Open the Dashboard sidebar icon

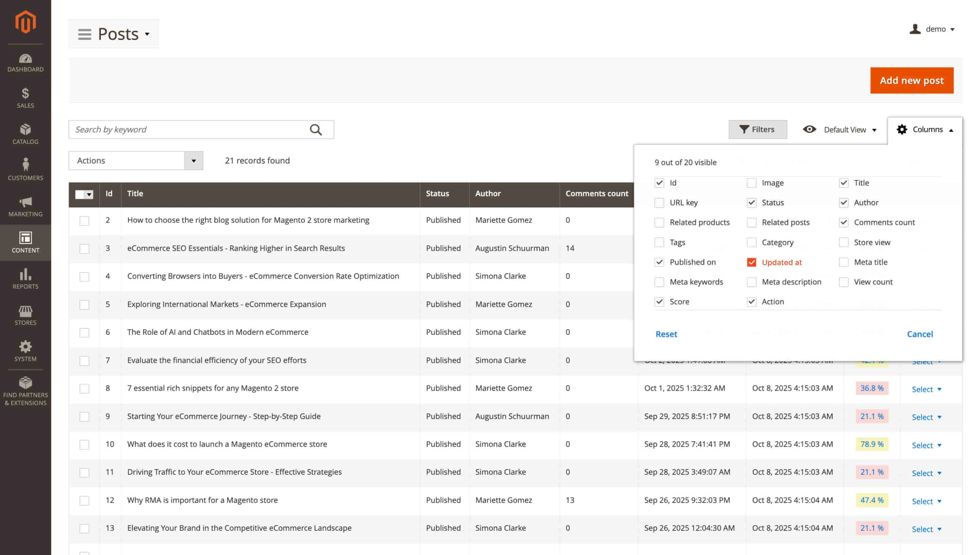[x=25, y=59]
